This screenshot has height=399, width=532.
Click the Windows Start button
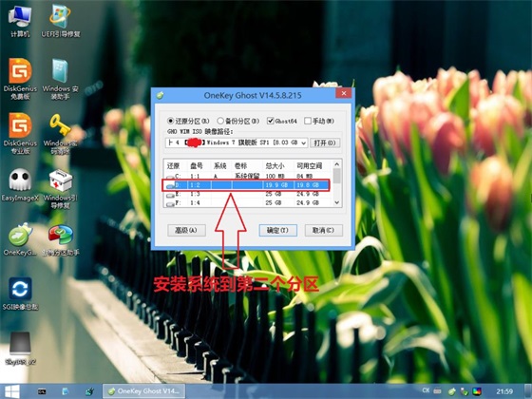coord(11,391)
